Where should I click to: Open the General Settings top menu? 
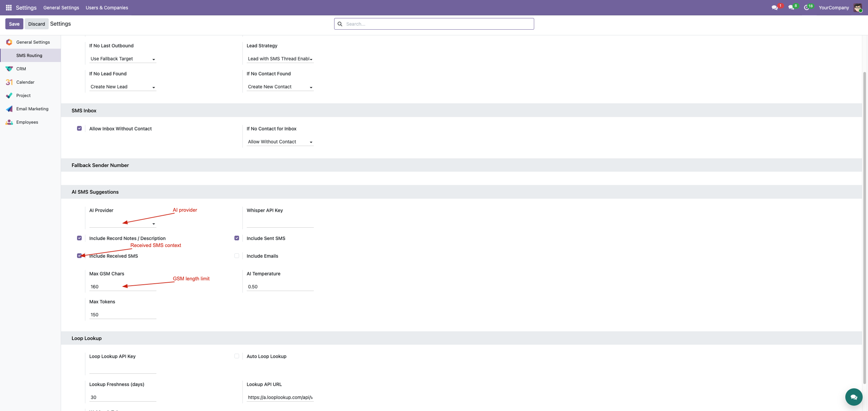click(x=61, y=8)
